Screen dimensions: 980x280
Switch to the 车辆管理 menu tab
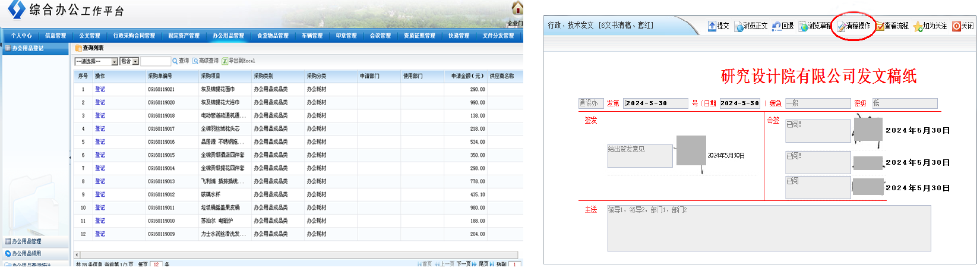click(312, 36)
